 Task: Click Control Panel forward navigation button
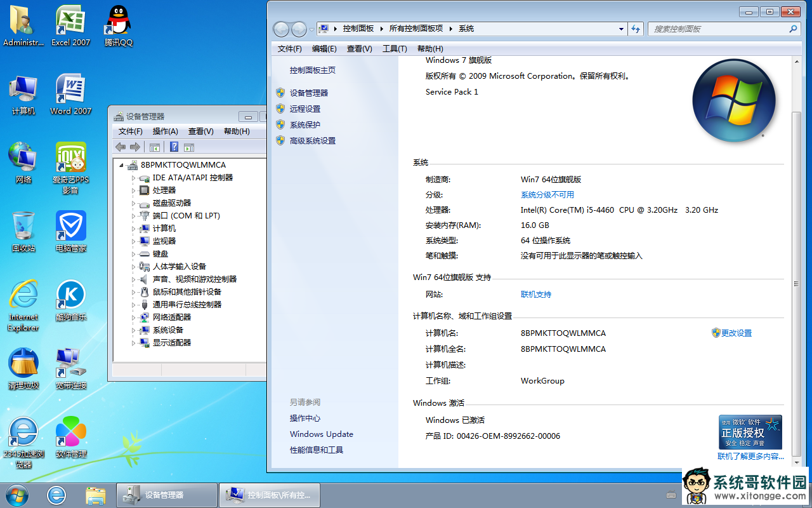(x=299, y=29)
